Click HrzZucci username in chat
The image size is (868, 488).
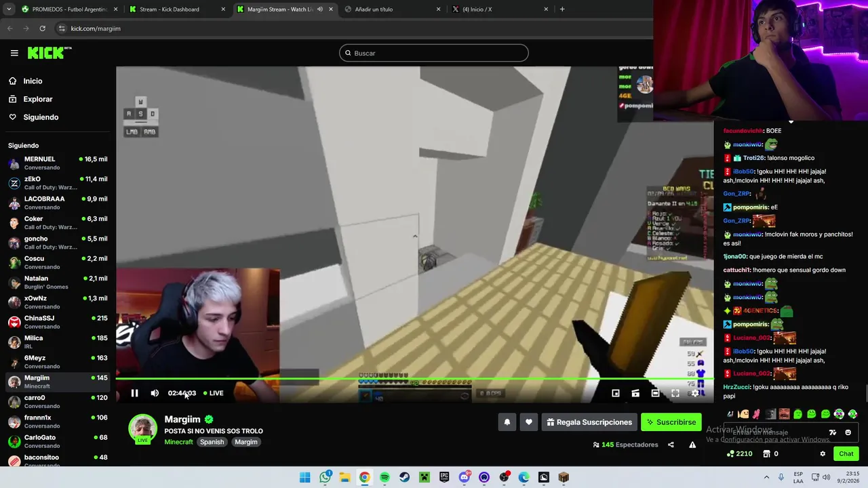pyautogui.click(x=736, y=387)
